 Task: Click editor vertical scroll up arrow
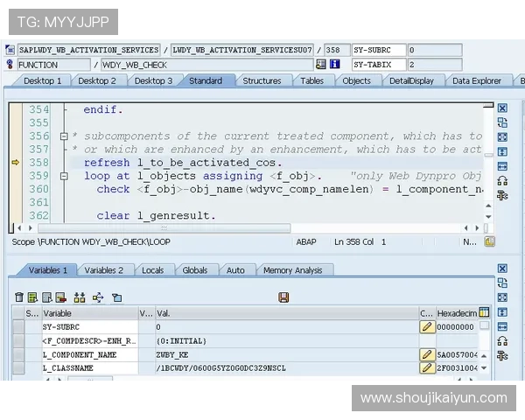click(x=488, y=206)
